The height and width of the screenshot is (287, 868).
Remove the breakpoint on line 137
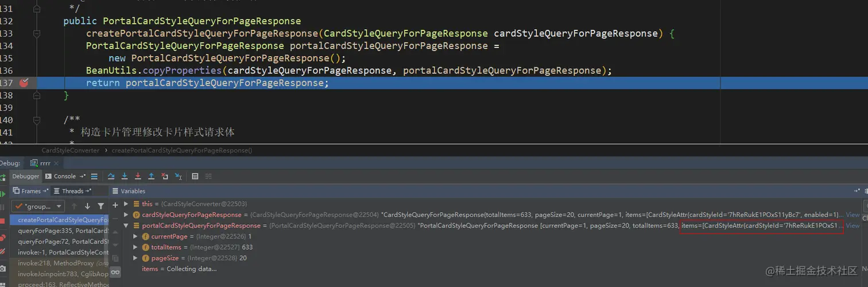coord(24,83)
